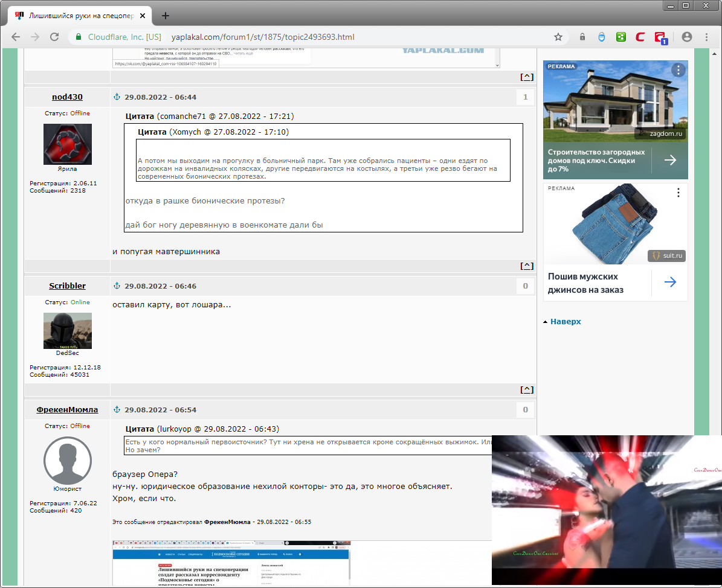Jump to top via [^] below Scribbler's post
Viewport: 722px width, 588px height.
coord(527,390)
